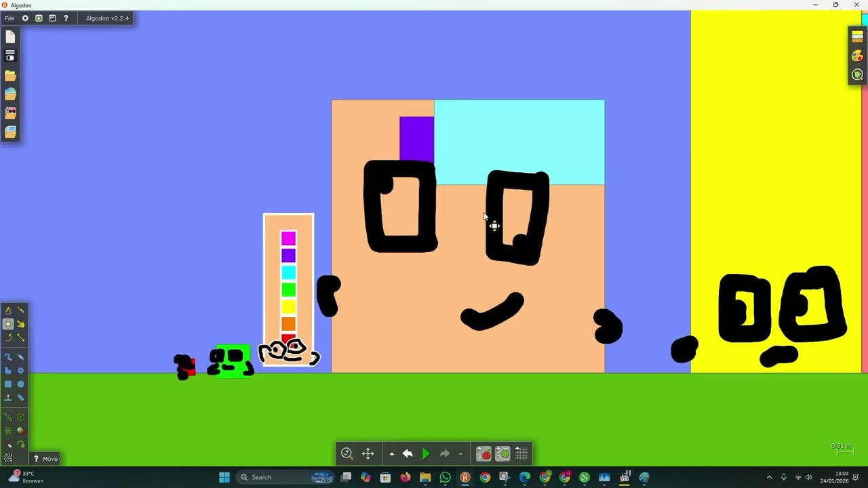This screenshot has height=488, width=868.
Task: Expand the redo history arrow
Action: click(x=460, y=454)
